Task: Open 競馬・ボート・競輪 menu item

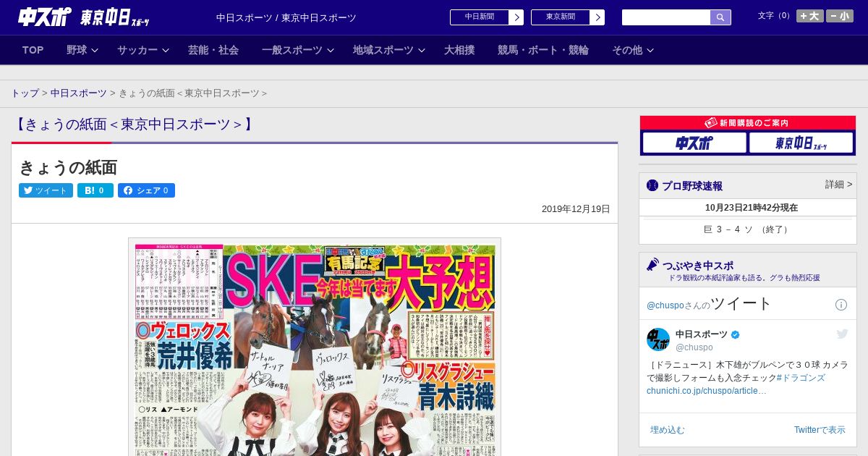Action: pyautogui.click(x=543, y=50)
